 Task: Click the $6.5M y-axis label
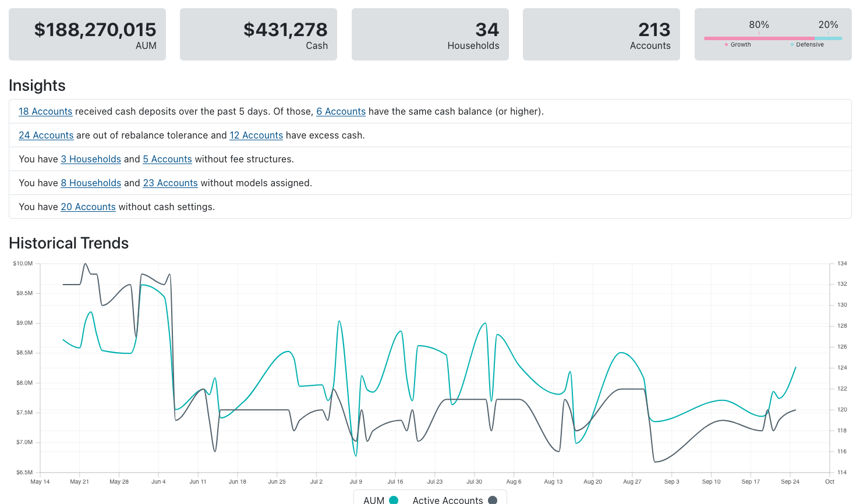click(24, 473)
